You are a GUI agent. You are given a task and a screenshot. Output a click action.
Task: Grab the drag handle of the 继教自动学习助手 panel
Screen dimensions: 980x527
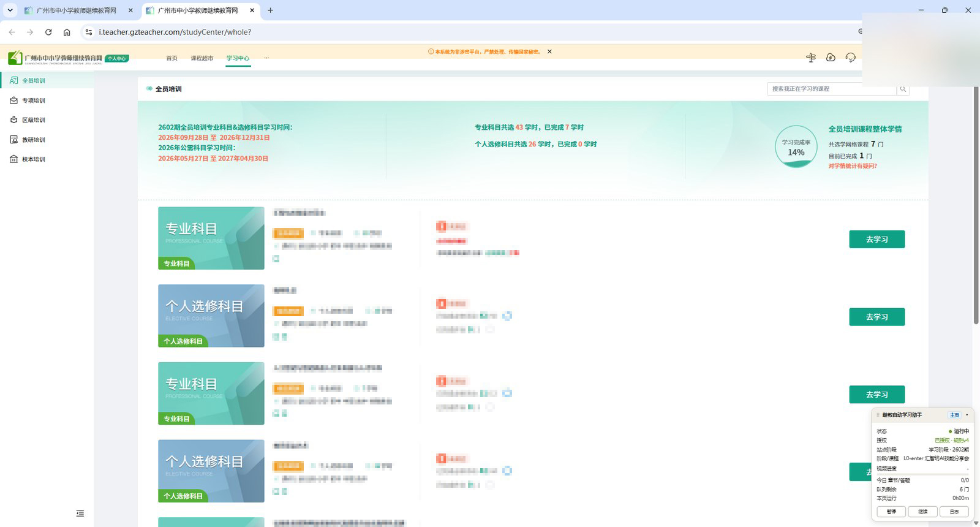tap(878, 415)
